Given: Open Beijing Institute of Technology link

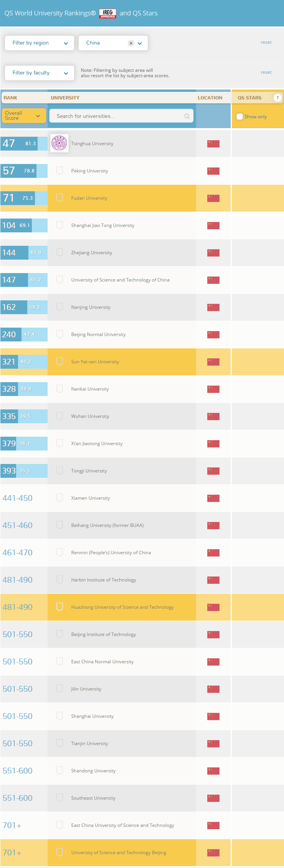Looking at the screenshot, I should pos(103,634).
